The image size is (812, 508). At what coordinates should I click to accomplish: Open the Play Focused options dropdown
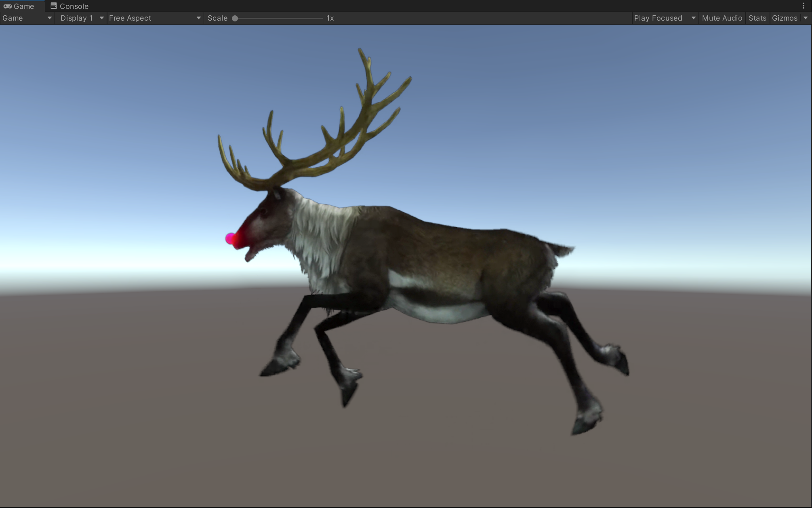[665, 18]
